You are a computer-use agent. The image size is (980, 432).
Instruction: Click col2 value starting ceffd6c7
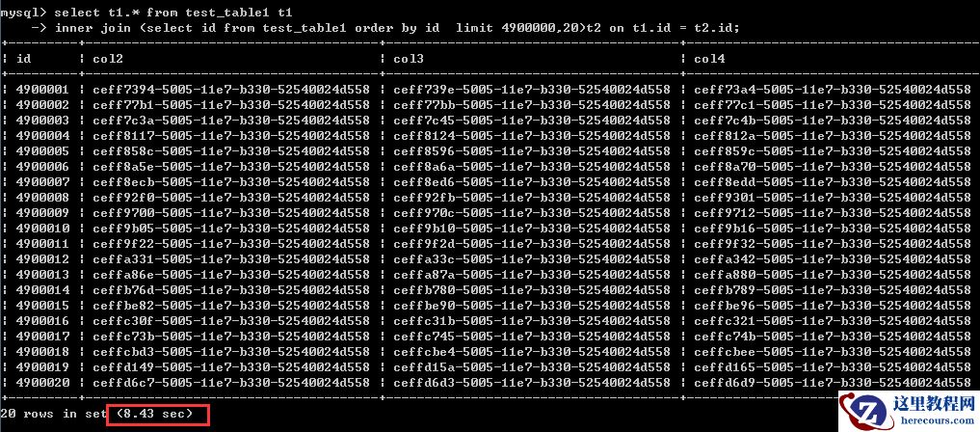click(x=230, y=382)
